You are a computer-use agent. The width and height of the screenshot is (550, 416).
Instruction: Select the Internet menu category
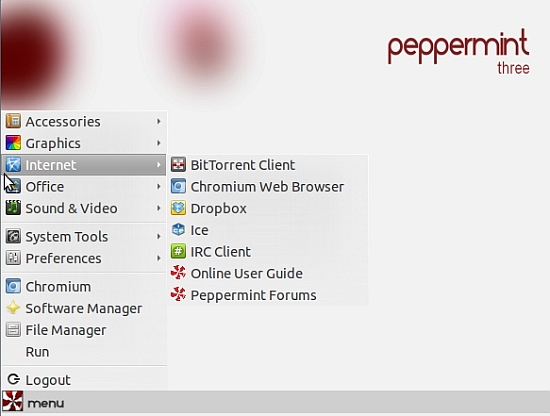84,165
